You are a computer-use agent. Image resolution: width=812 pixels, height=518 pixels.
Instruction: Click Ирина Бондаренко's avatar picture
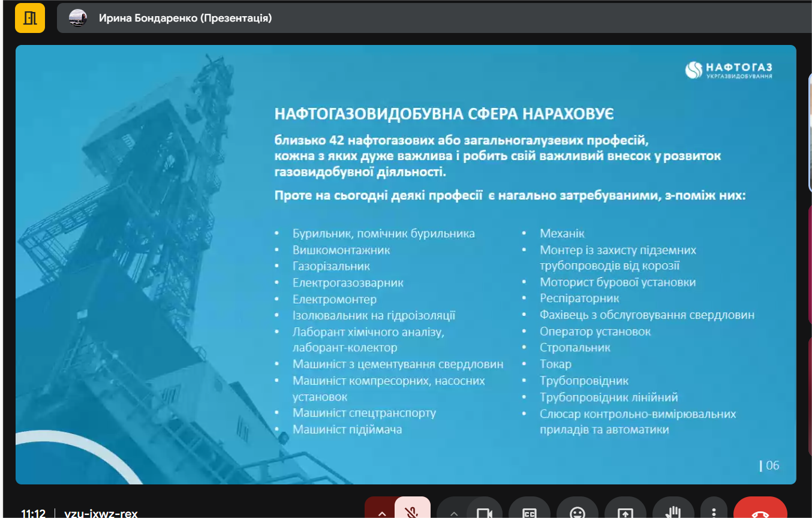78,18
